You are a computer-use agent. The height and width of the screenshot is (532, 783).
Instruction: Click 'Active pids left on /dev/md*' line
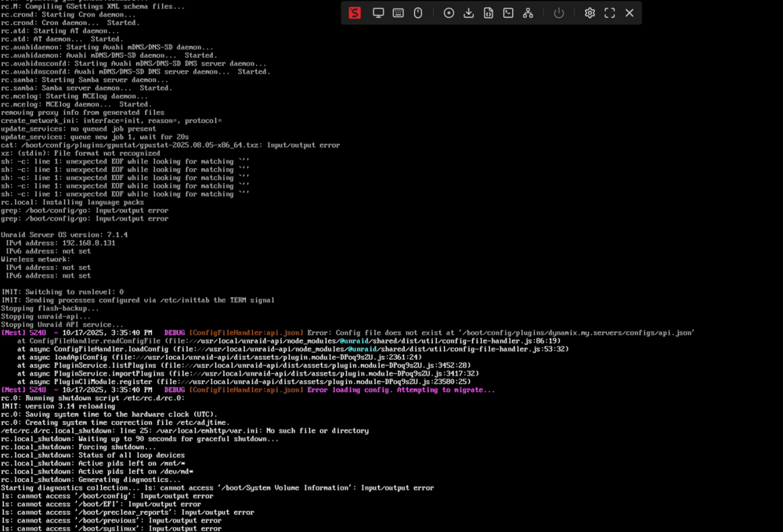97,472
